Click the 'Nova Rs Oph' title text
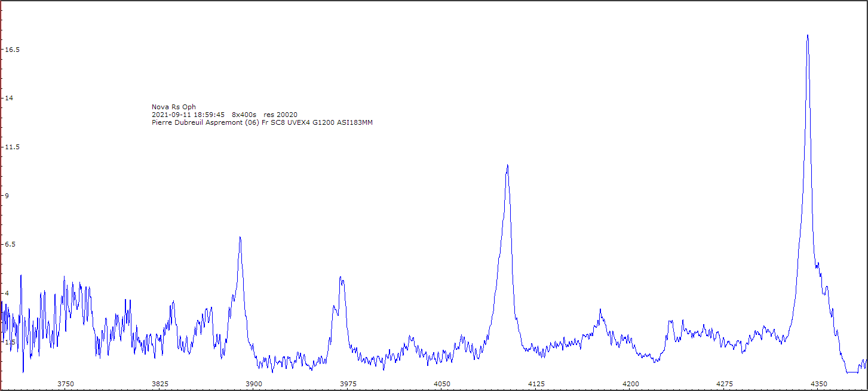 [174, 107]
